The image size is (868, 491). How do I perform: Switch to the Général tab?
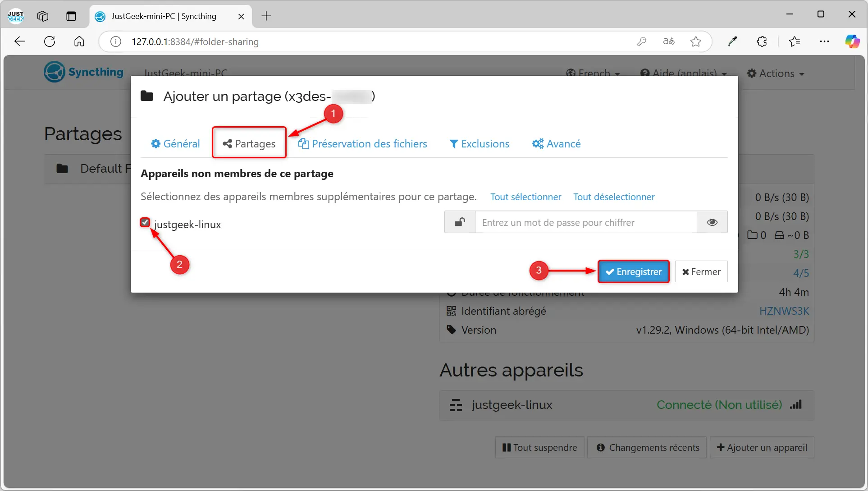click(x=175, y=143)
